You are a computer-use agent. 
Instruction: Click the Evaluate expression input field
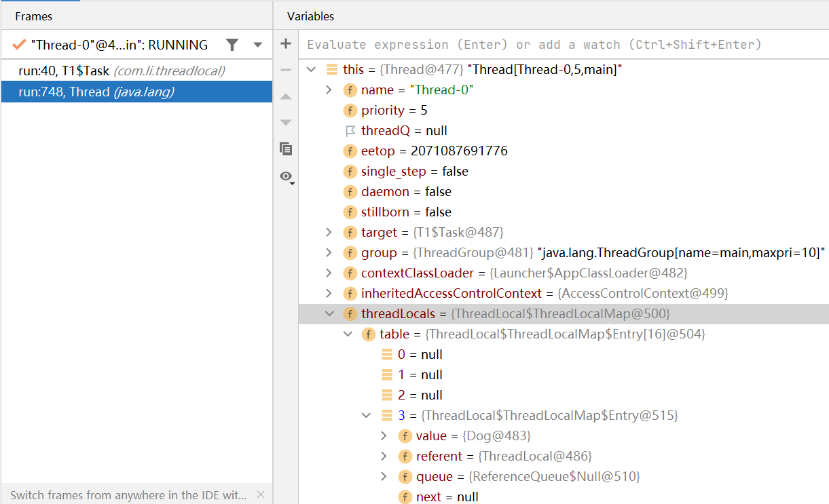coord(564,45)
